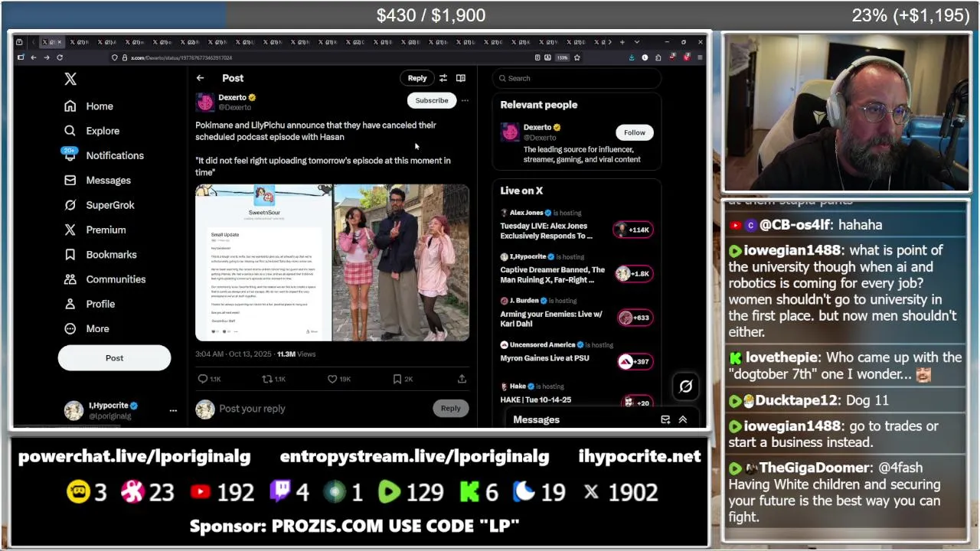Click the Communities people icon
Image resolution: width=980 pixels, height=551 pixels.
[x=70, y=279]
